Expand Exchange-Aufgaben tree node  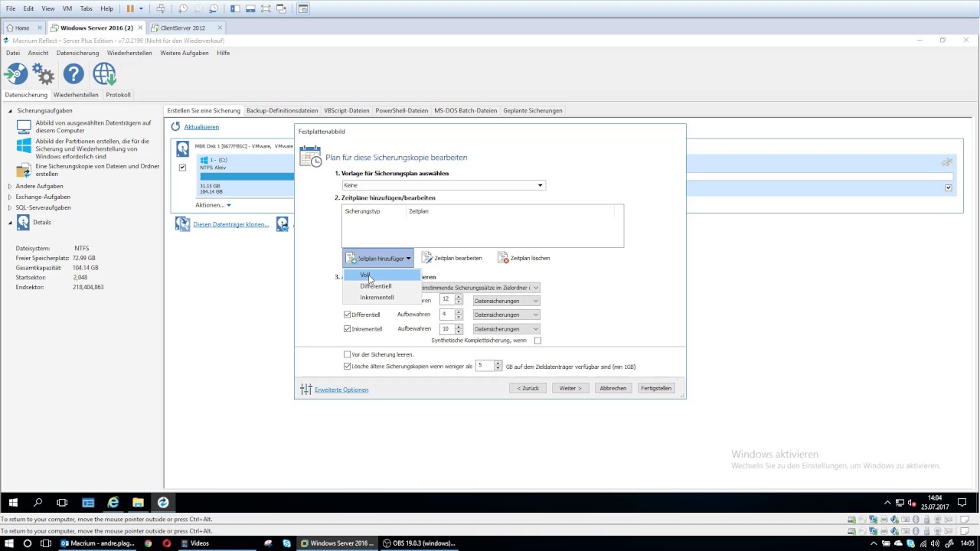(x=10, y=197)
